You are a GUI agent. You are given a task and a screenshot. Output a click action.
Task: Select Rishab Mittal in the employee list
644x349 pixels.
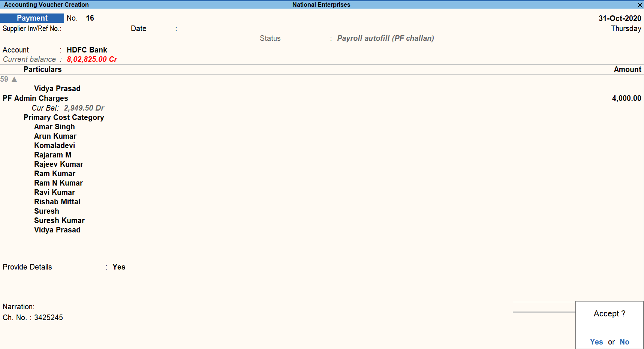(57, 202)
